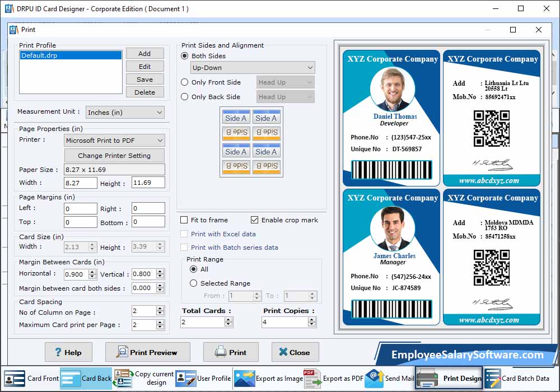
Task: Select the All print range option
Action: point(193,269)
